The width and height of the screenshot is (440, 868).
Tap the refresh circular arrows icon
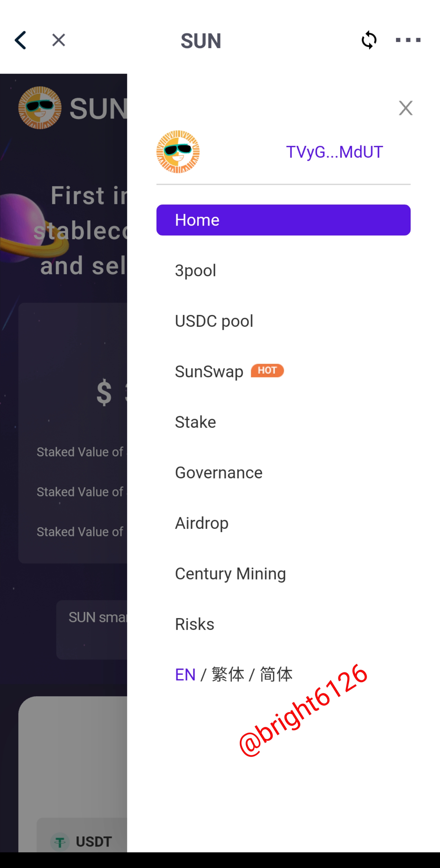coord(369,40)
